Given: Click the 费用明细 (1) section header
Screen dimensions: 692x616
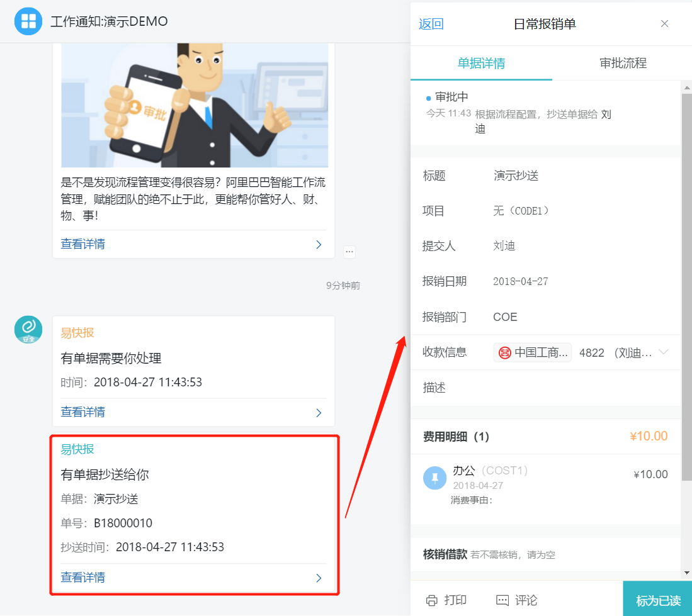Looking at the screenshot, I should tap(545, 437).
